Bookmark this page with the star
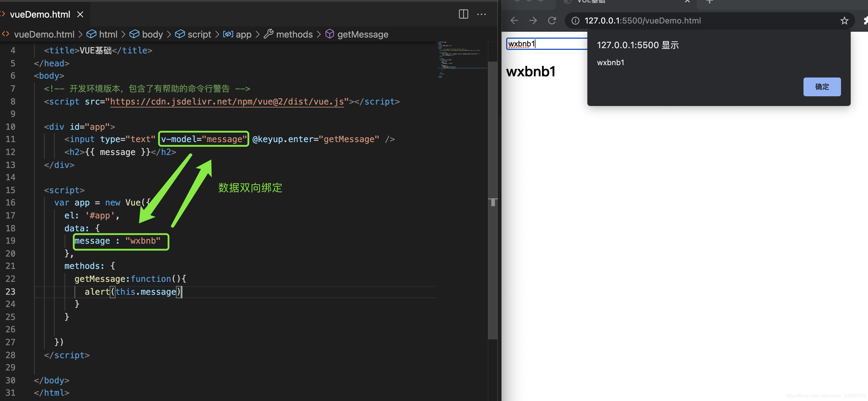This screenshot has width=868, height=401. click(844, 21)
